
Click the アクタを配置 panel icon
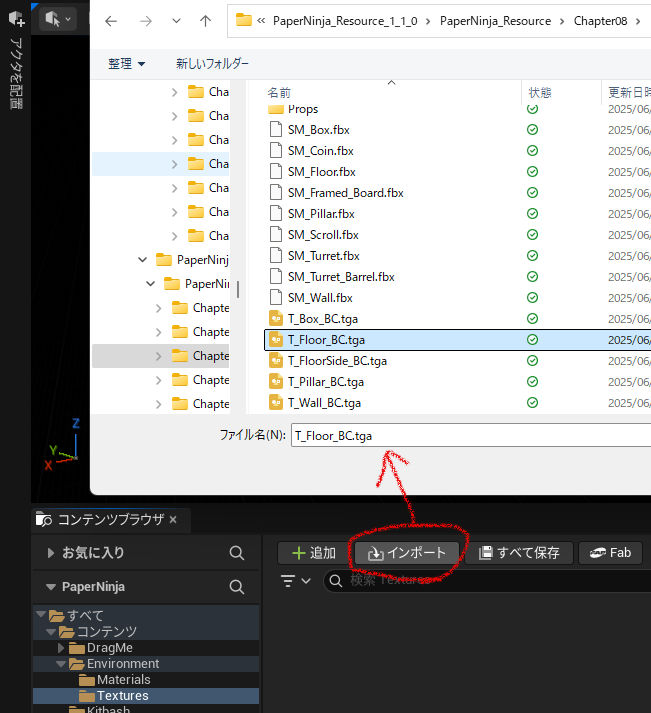pos(16,18)
